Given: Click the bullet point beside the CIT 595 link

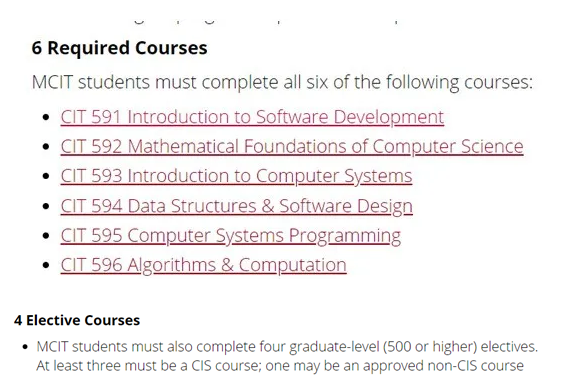Looking at the screenshot, I should pos(46,236).
